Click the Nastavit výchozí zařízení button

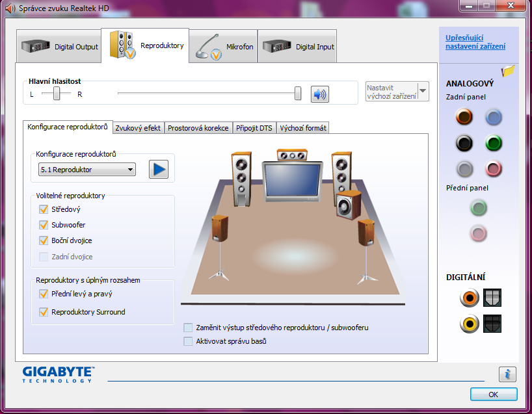pos(392,92)
